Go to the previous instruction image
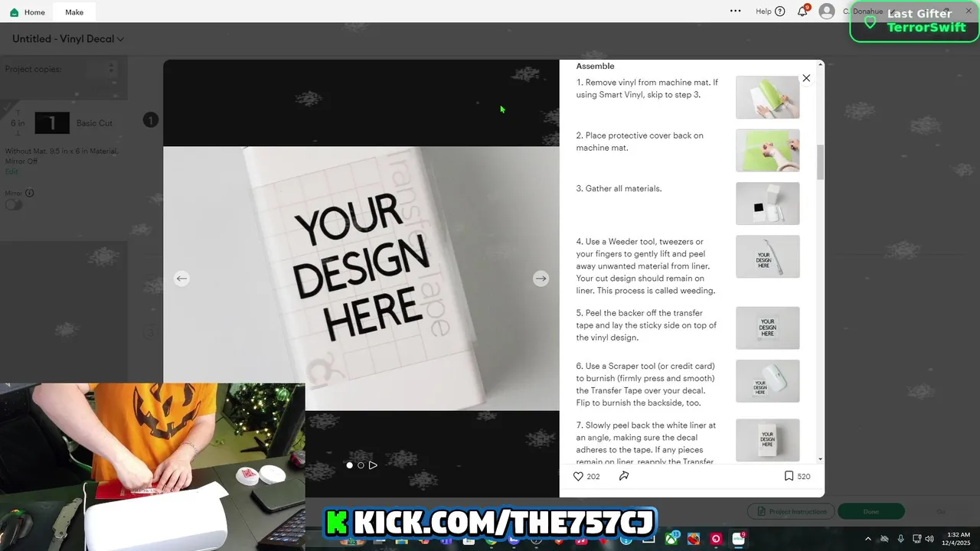The height and width of the screenshot is (551, 980). [181, 279]
